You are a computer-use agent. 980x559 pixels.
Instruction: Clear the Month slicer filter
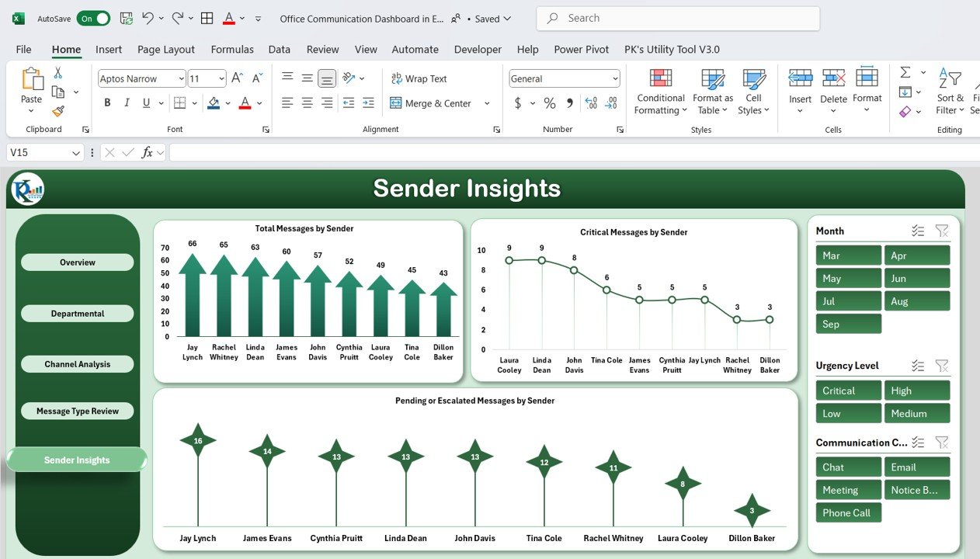tap(941, 231)
